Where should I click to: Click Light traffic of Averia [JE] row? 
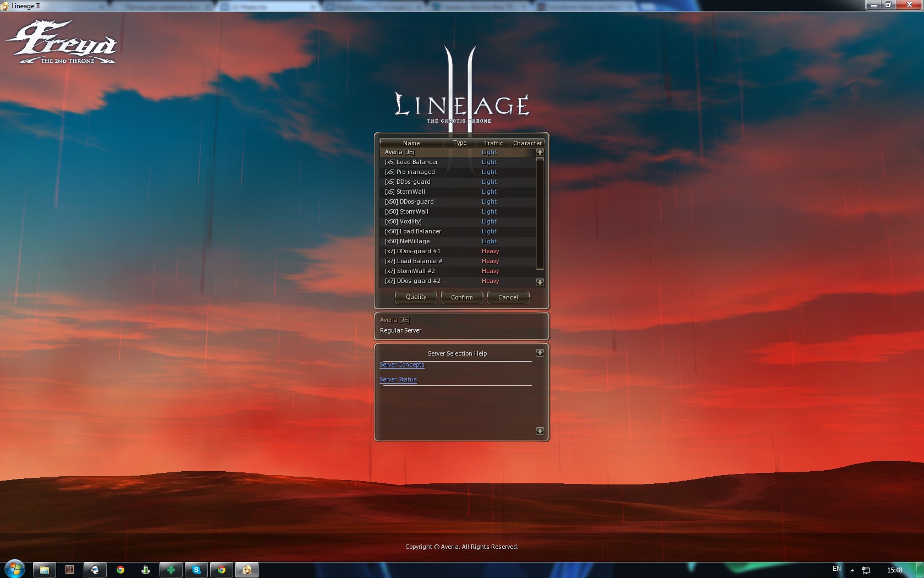489,152
